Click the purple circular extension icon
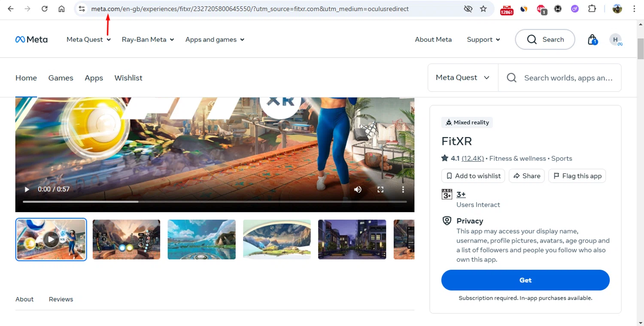 pos(575,9)
